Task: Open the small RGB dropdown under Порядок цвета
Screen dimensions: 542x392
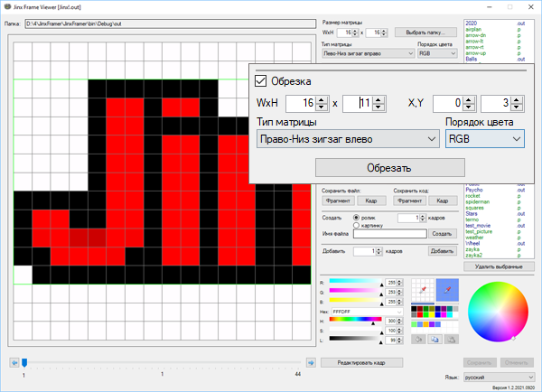Action: pos(437,53)
